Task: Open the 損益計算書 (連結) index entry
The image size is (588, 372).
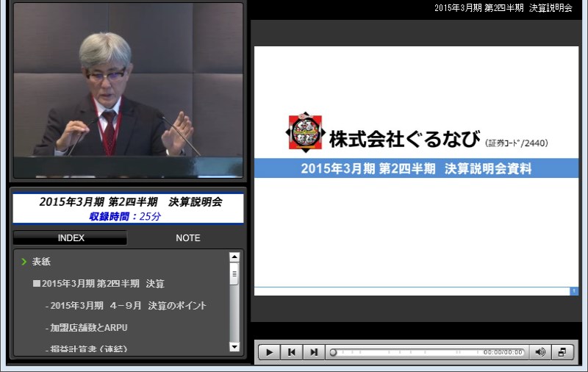Action: 86,348
